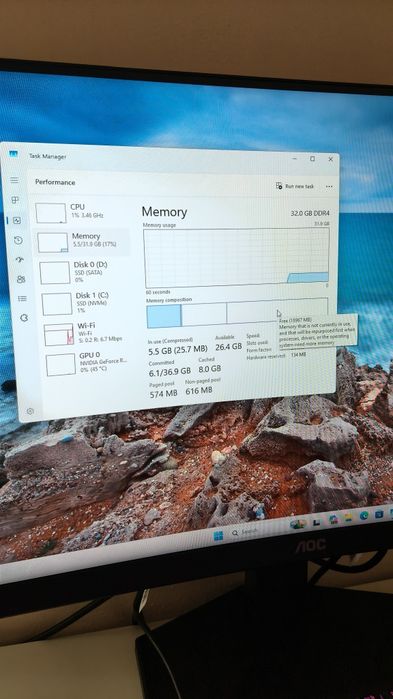The width and height of the screenshot is (393, 699).
Task: Click the "60 seconds" graph label
Action: [158, 292]
